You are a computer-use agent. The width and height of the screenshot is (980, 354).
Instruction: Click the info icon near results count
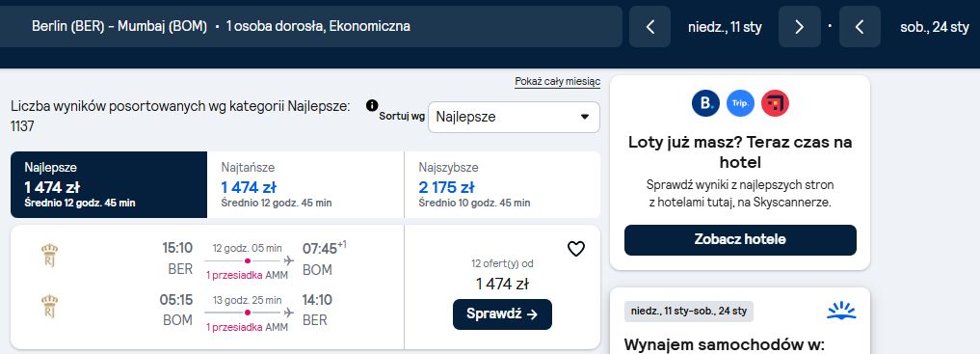click(x=372, y=105)
